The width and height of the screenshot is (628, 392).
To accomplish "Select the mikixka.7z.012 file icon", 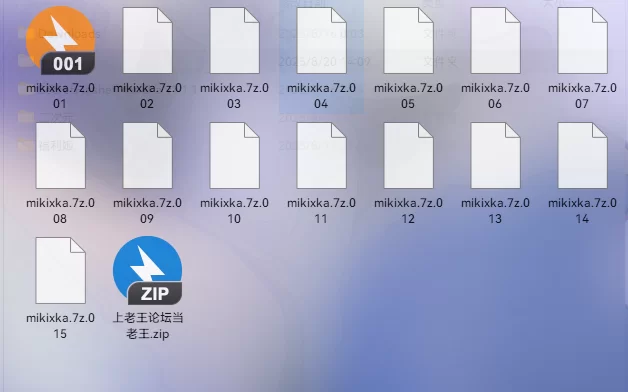I will 408,155.
